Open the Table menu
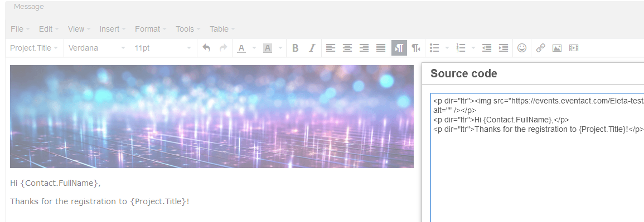This screenshot has height=222, width=644. coord(222,29)
